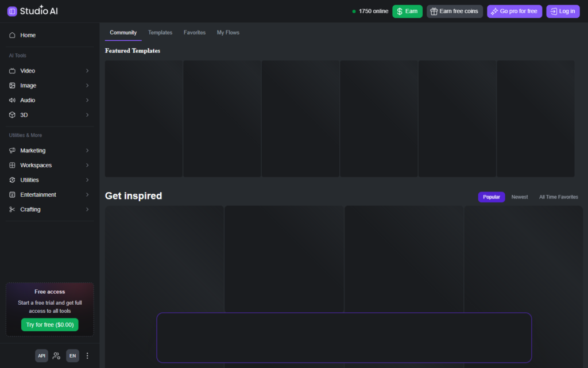Screen dimensions: 588x368
Task: Click Go pro for free button
Action: tap(514, 11)
